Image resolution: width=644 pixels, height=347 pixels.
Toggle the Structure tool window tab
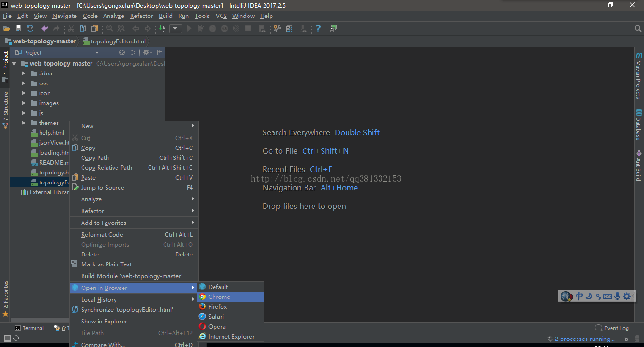coord(6,110)
